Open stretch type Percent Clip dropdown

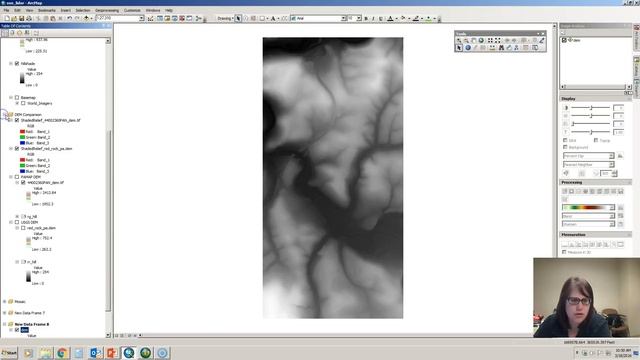tap(611, 156)
